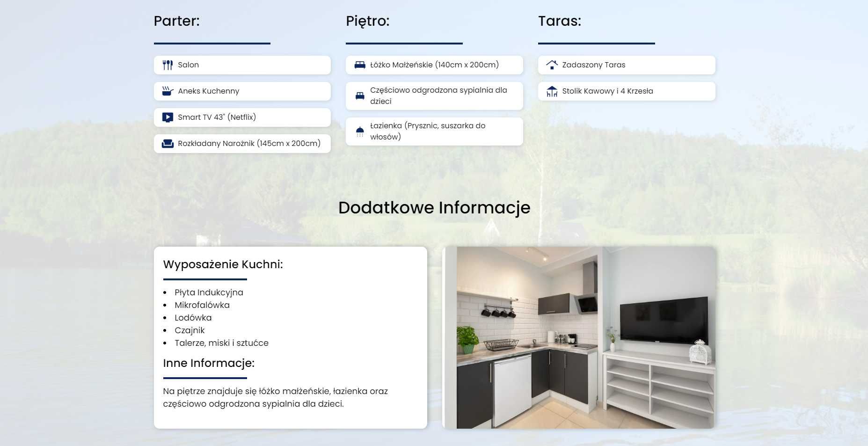Select Częściowo odgrodzona sypialnia dla dzieci text
The width and height of the screenshot is (868, 446).
pyautogui.click(x=438, y=96)
